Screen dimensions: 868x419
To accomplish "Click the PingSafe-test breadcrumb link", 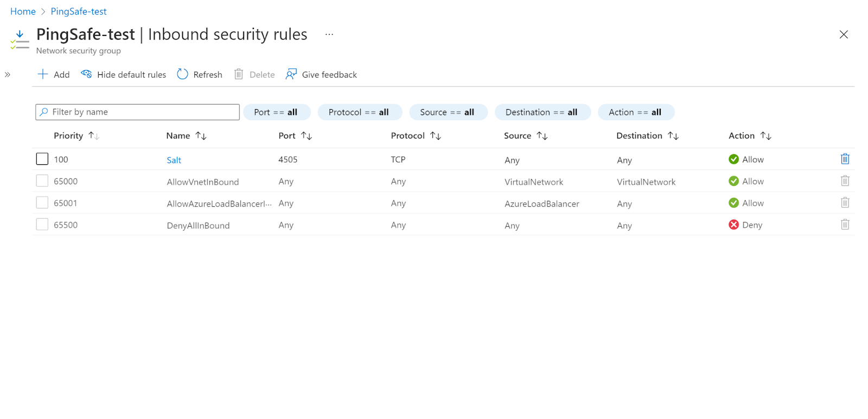I will (79, 11).
